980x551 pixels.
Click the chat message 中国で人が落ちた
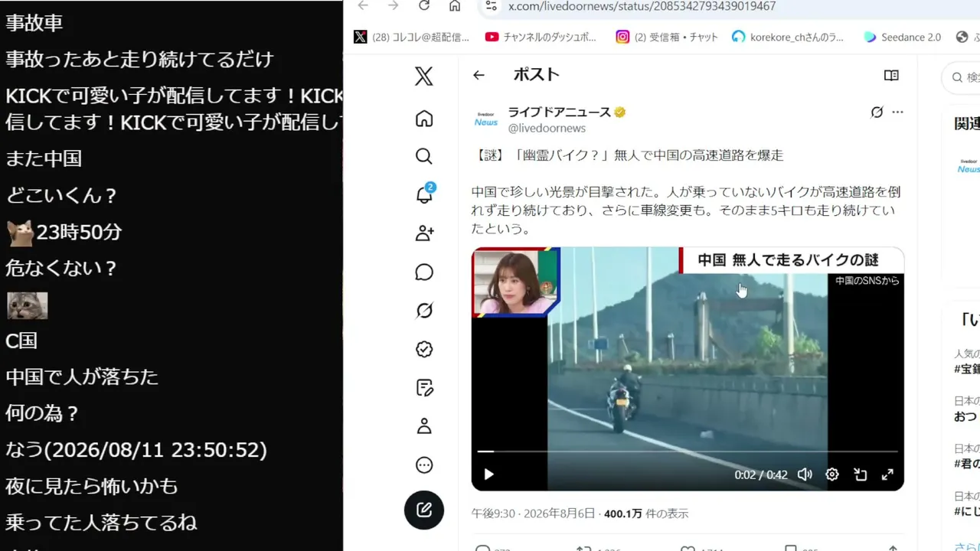coord(82,377)
